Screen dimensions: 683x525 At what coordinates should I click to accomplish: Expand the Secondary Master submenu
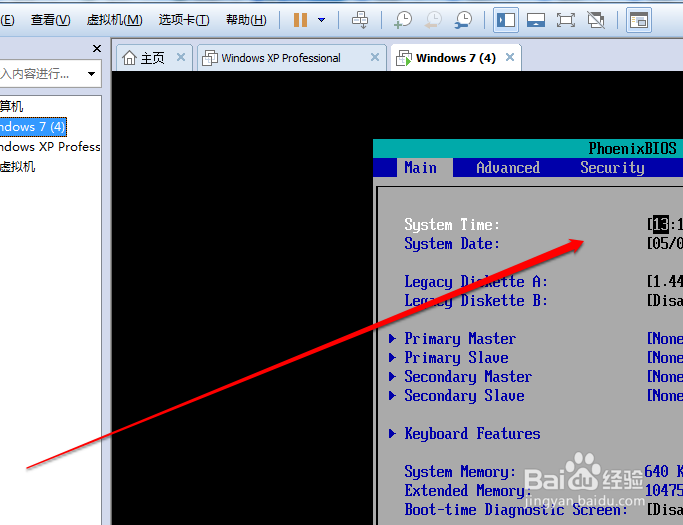coord(468,376)
